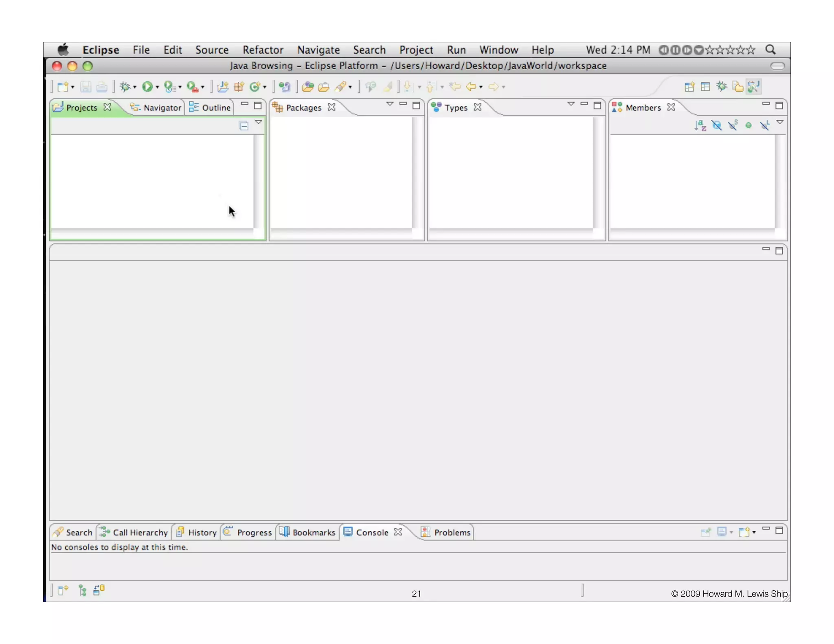Open the Run menu
This screenshot has height=644, width=834.
pos(456,50)
